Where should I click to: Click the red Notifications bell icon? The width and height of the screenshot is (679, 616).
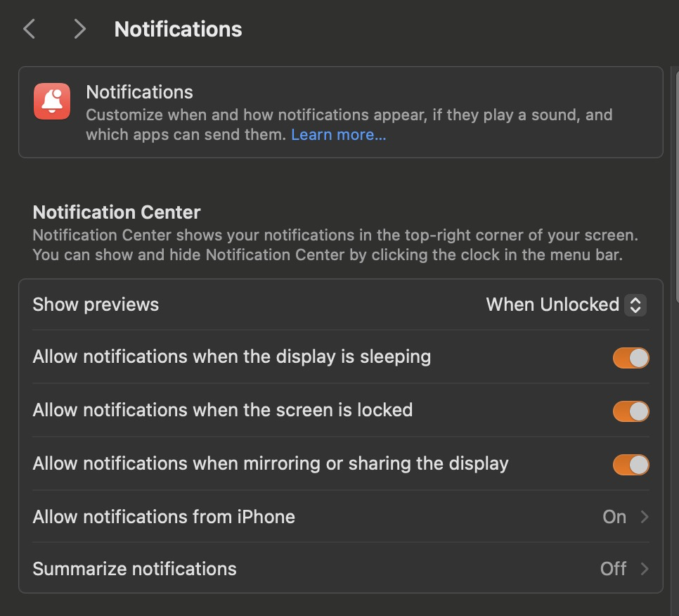[x=52, y=101]
